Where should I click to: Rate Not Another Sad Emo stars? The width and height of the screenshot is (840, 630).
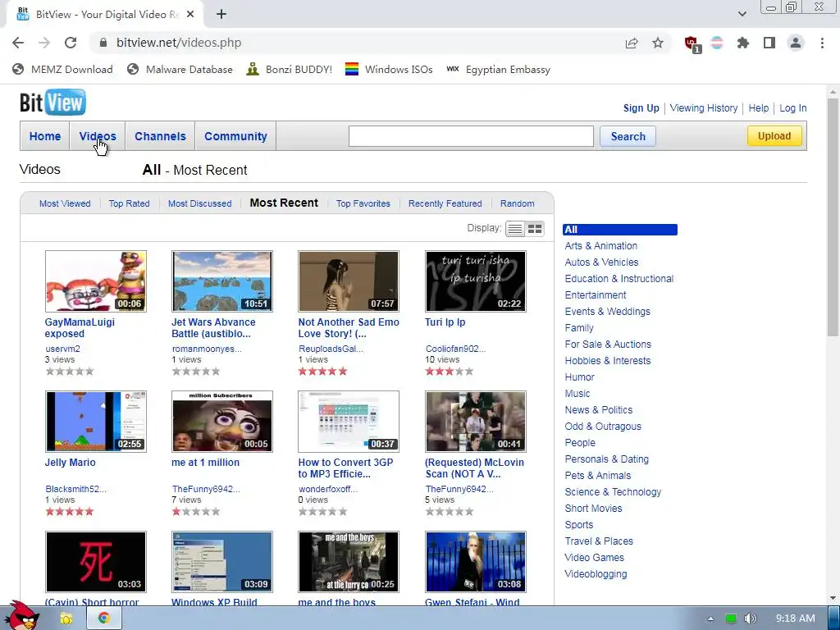click(323, 372)
